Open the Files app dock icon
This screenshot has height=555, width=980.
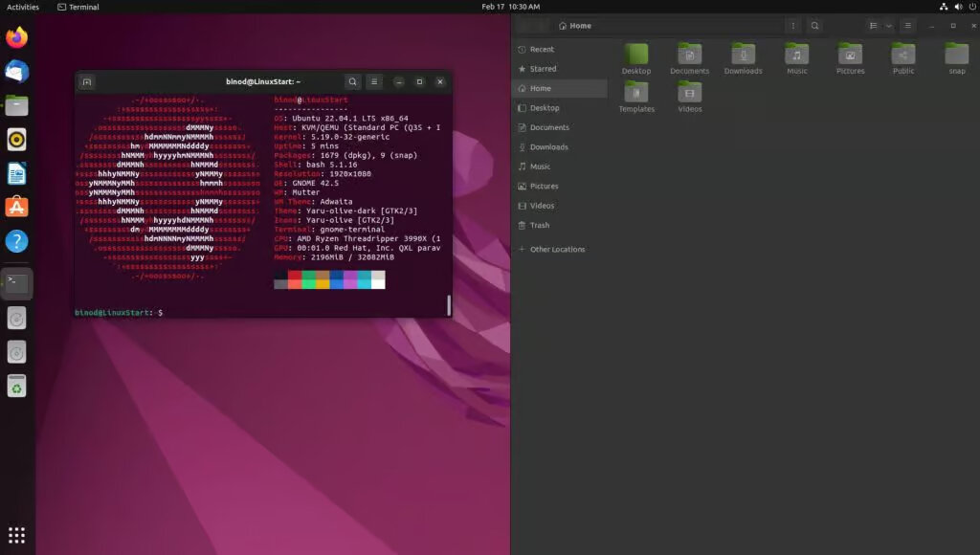[17, 105]
